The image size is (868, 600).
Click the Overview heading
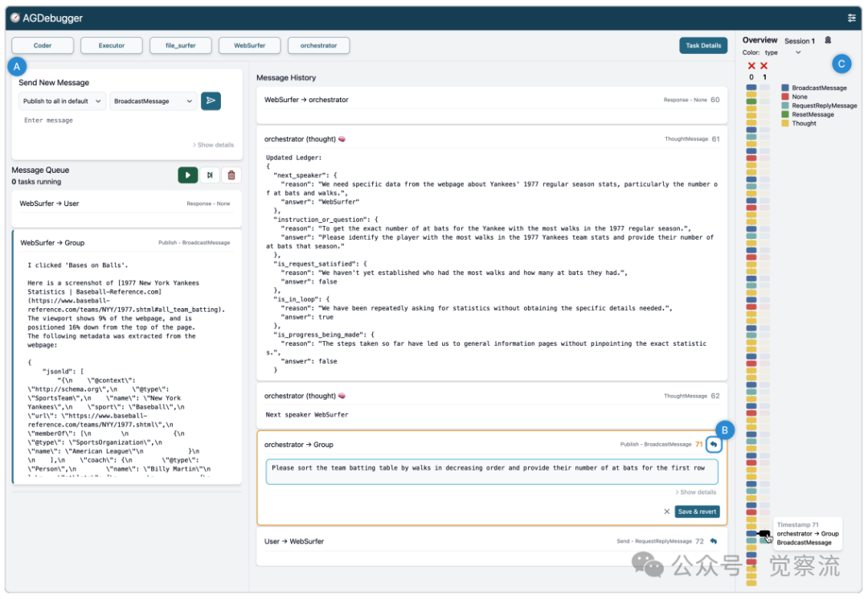click(759, 40)
